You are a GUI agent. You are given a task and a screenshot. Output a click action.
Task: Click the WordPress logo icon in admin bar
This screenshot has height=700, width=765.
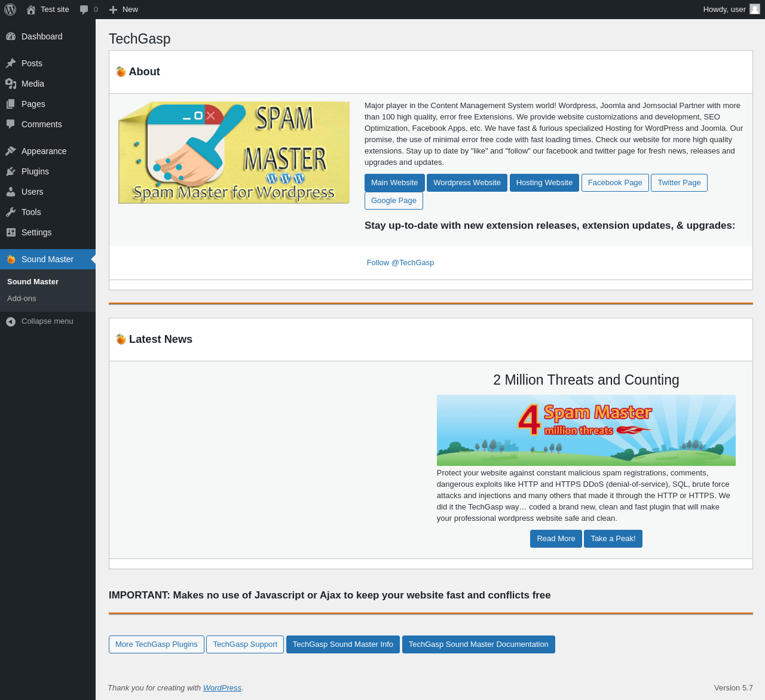10,10
